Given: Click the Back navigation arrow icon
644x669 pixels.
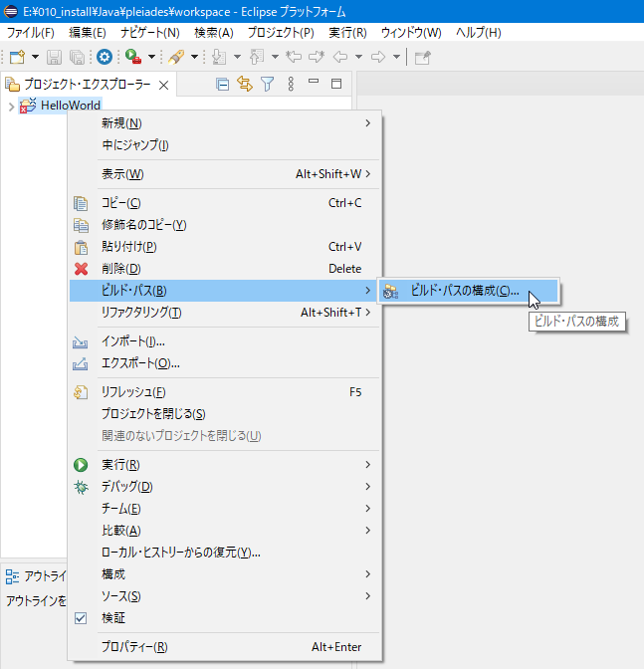Looking at the screenshot, I should tap(340, 57).
